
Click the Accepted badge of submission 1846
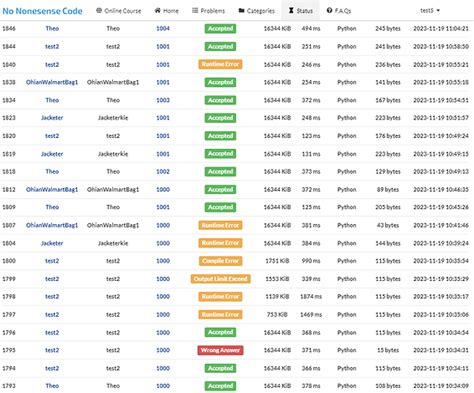tap(220, 29)
